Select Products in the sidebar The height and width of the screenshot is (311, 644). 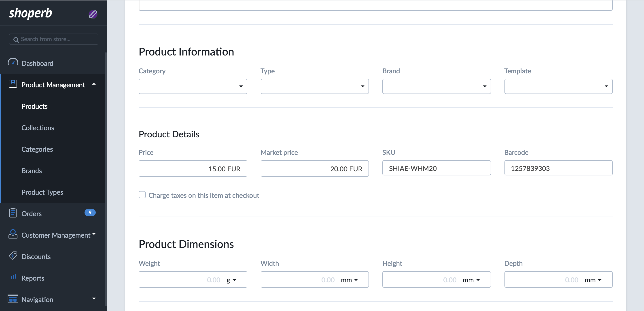[34, 106]
